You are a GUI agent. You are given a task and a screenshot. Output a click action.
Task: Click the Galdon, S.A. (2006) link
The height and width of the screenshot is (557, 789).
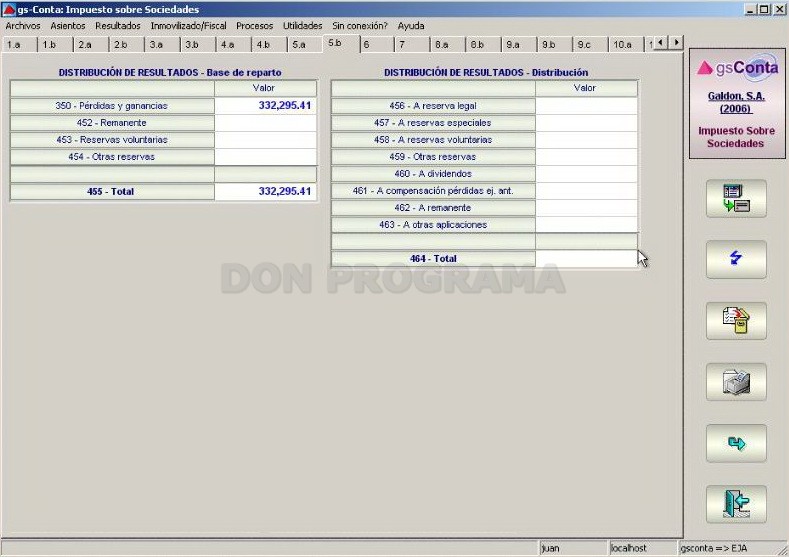pos(736,102)
